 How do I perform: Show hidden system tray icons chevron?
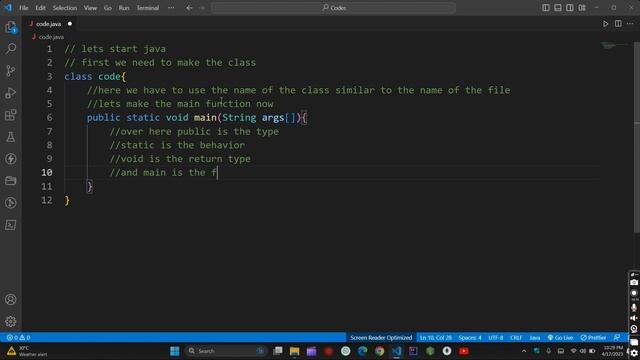pos(524,351)
